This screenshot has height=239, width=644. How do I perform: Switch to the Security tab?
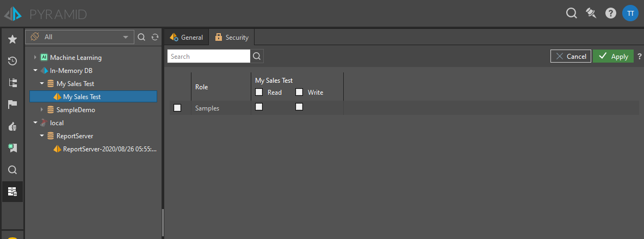pyautogui.click(x=232, y=38)
